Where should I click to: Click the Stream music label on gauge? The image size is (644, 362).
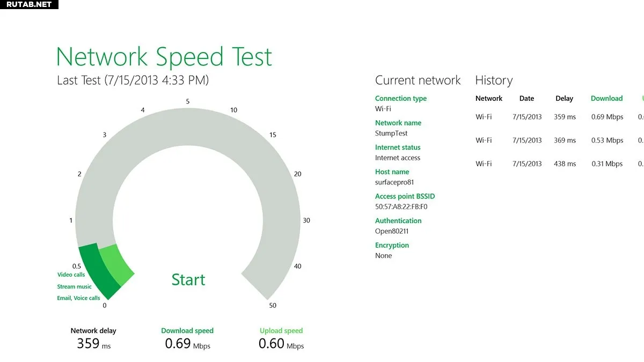pos(75,286)
